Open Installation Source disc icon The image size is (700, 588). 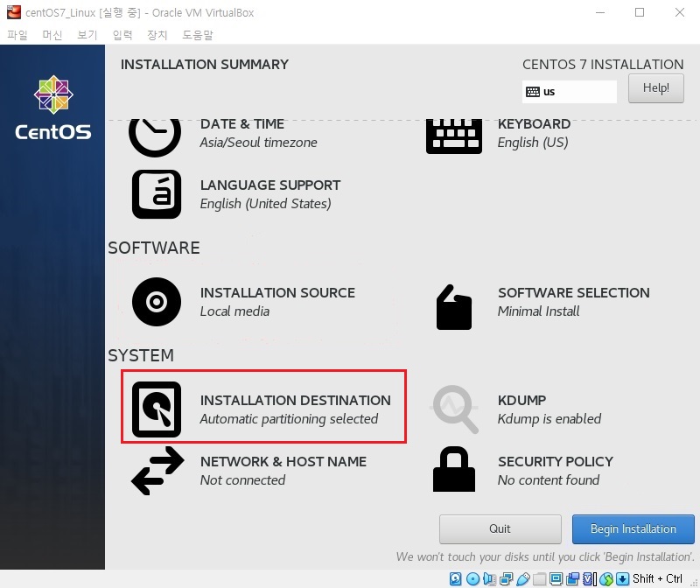[x=157, y=302]
